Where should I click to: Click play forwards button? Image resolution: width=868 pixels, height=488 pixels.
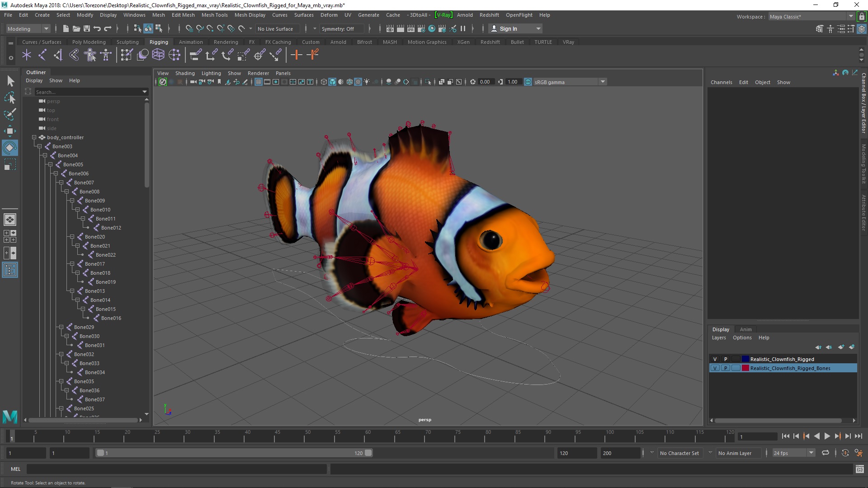827,436
